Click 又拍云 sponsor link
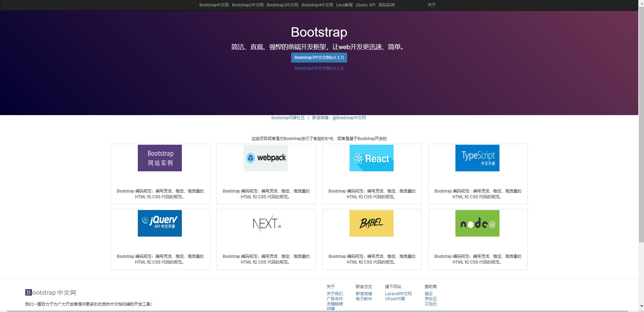644x312 pixels. point(431,304)
